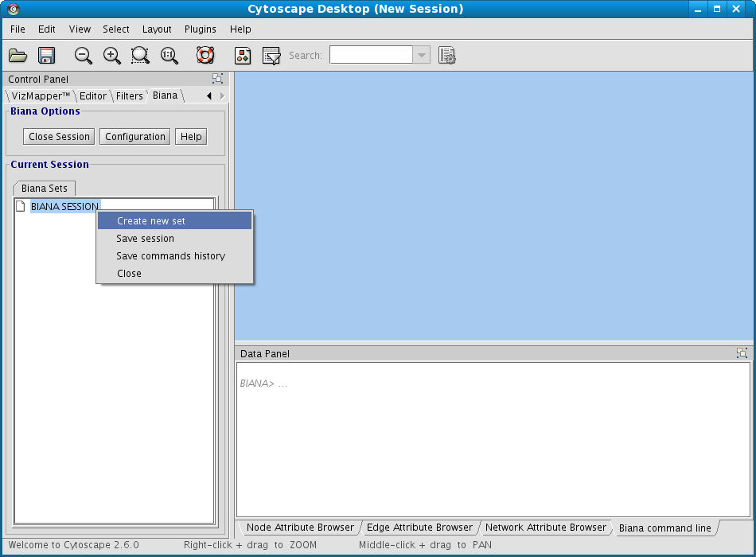Zoom in with the plus magnifier
Screen dimensions: 756x557
(x=112, y=56)
